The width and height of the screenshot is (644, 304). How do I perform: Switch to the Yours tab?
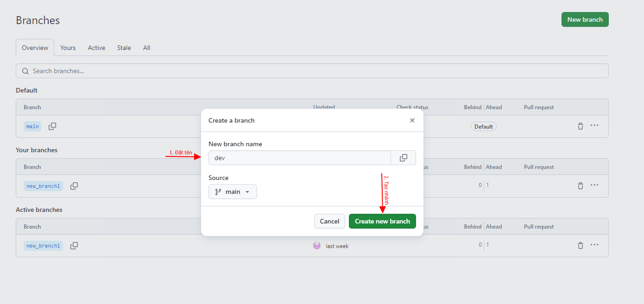tap(68, 48)
